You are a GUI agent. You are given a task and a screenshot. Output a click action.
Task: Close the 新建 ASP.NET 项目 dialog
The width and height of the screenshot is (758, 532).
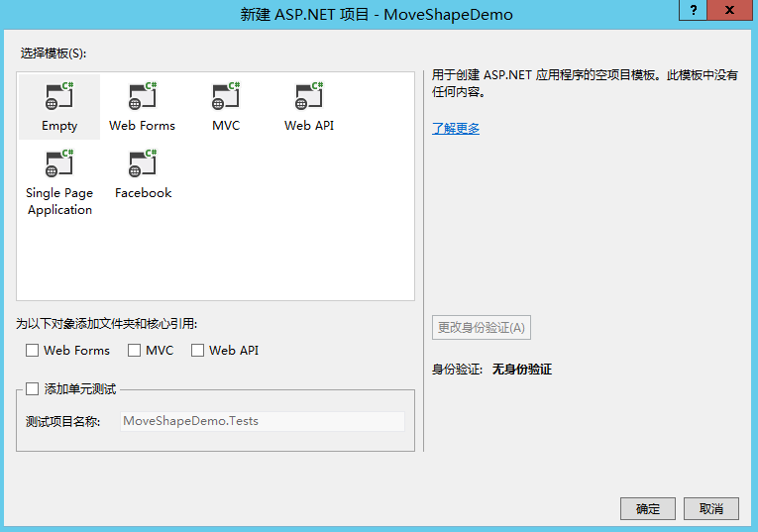[x=730, y=10]
